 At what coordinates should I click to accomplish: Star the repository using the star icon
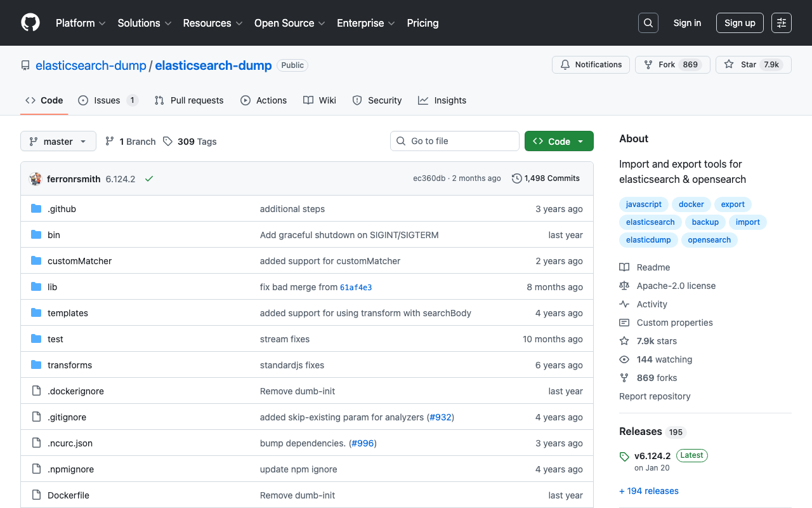coord(729,64)
